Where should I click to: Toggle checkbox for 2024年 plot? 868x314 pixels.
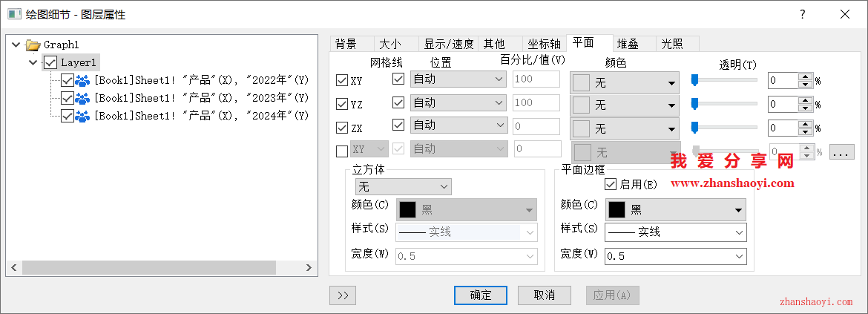[x=68, y=116]
